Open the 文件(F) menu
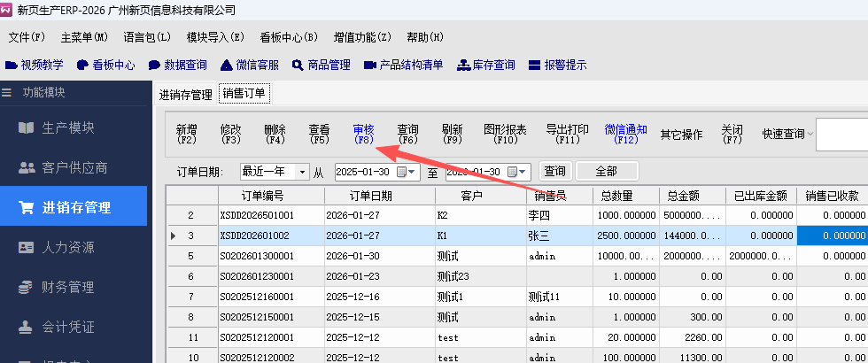The image size is (868, 363). coord(27,37)
